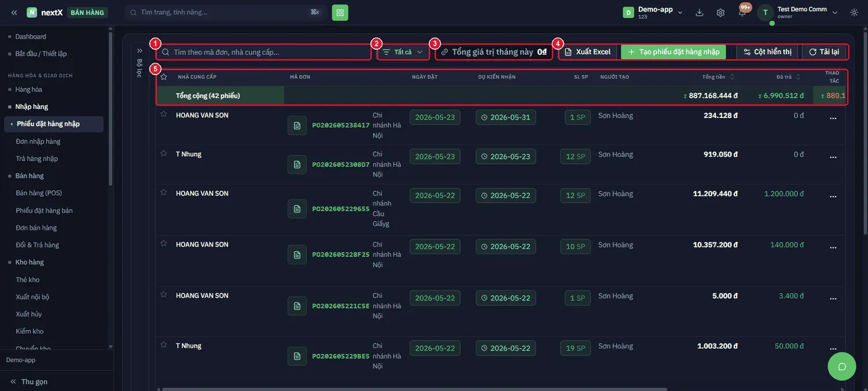This screenshot has height=391, width=868.
Task: Open the green chat bubble button
Action: (x=842, y=366)
